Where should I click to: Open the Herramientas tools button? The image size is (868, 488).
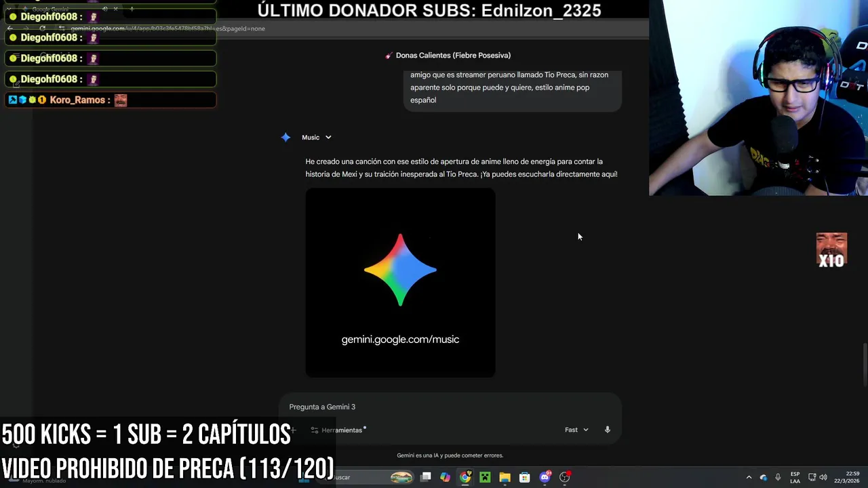(x=338, y=430)
